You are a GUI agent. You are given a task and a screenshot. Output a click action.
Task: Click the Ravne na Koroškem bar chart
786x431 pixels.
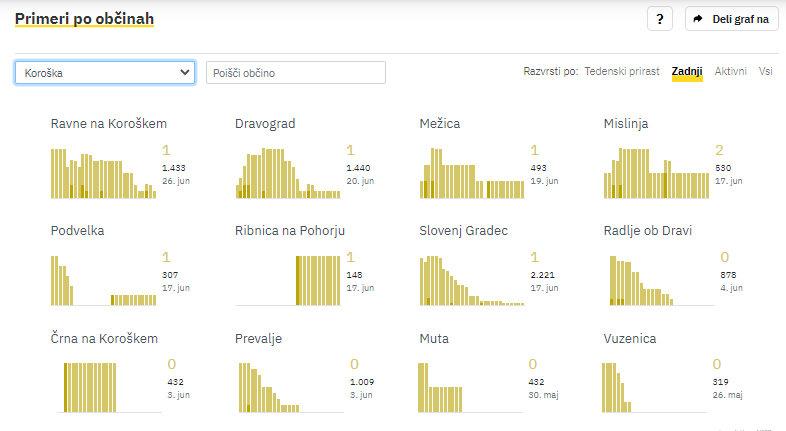(104, 171)
